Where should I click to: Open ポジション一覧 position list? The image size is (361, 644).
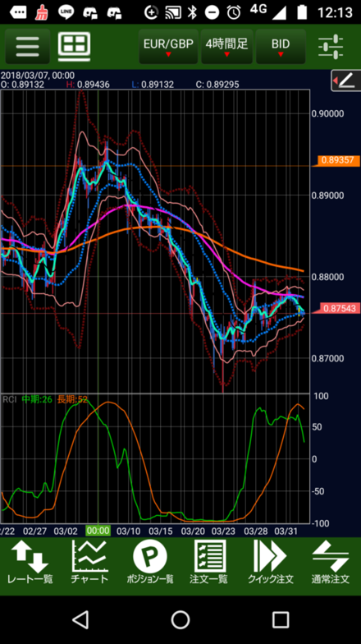[150, 563]
